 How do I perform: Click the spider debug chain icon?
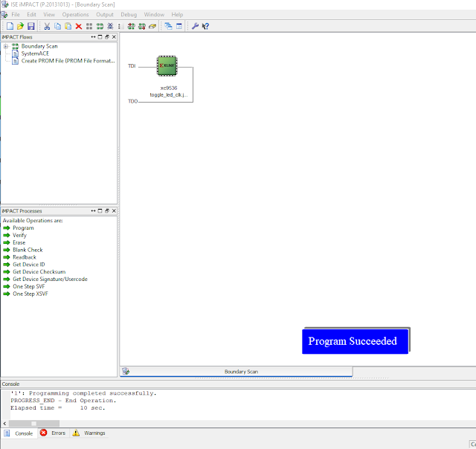click(x=110, y=26)
